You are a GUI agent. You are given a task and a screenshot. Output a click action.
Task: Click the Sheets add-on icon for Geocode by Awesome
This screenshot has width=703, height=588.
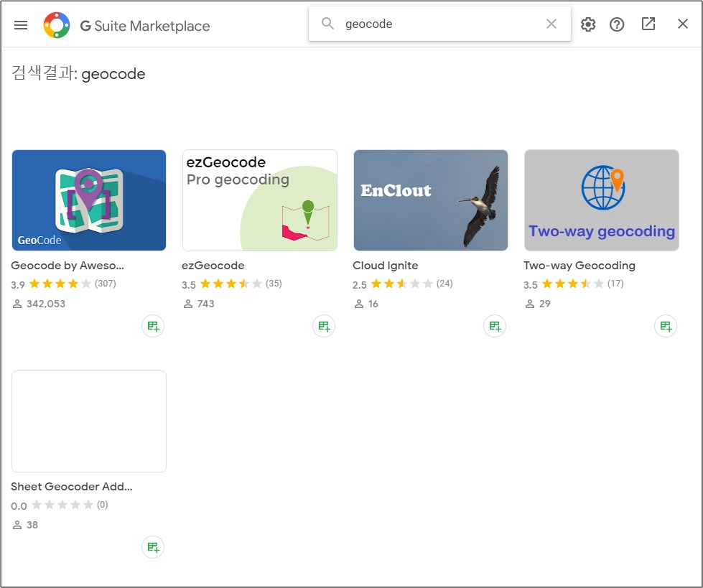pos(153,326)
